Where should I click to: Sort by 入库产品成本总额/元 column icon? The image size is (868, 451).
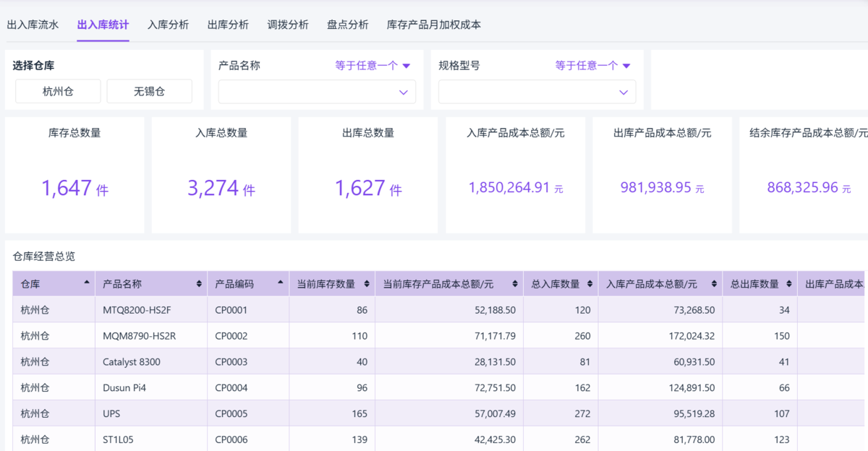point(713,284)
